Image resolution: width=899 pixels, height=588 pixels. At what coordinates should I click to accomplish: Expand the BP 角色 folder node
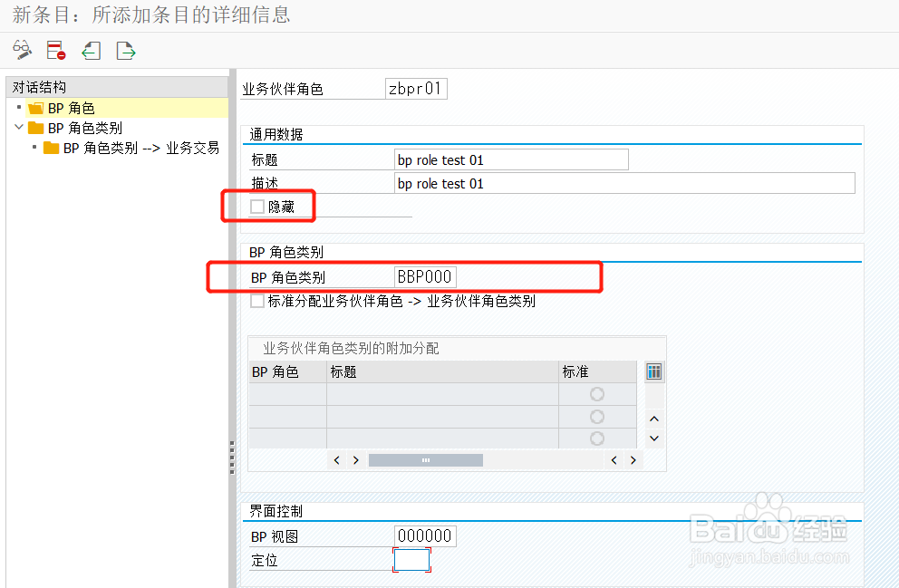pos(20,107)
